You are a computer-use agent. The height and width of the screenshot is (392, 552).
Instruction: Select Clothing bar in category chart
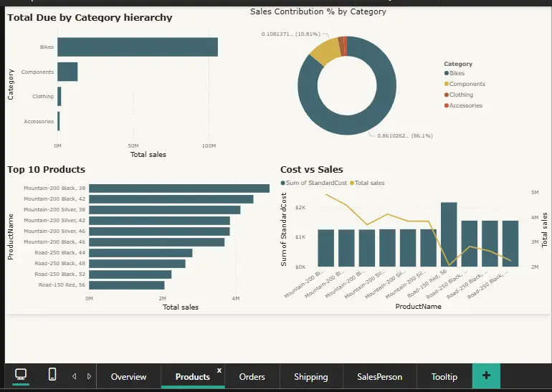[x=59, y=97]
